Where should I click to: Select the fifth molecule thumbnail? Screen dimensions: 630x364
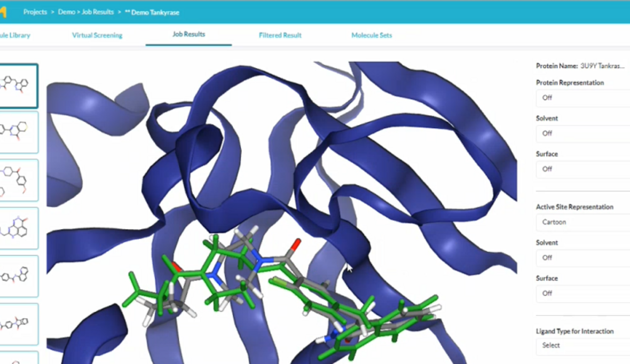[x=18, y=276]
